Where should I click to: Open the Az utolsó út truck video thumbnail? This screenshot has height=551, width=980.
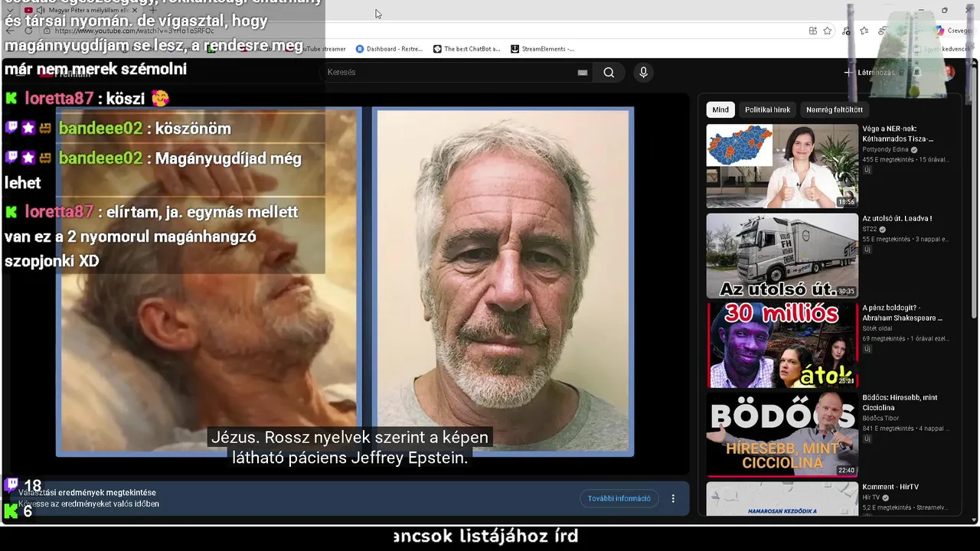click(x=782, y=256)
